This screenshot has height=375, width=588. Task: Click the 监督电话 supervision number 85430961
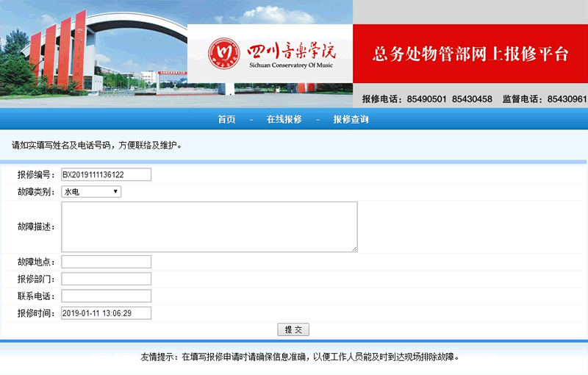(x=567, y=99)
